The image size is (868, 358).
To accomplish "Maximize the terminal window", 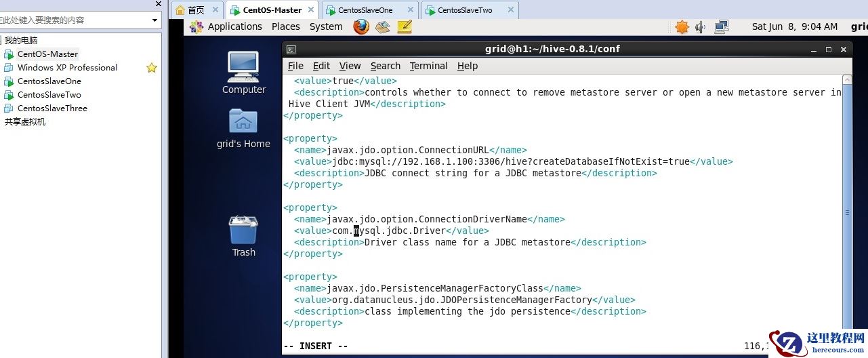I will pyautogui.click(x=829, y=49).
